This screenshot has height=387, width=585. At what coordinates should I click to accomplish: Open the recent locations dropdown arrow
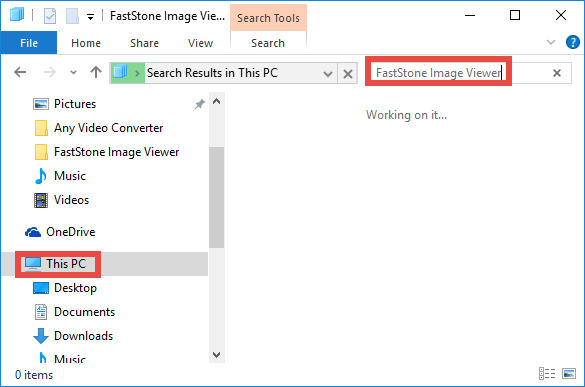tap(73, 72)
